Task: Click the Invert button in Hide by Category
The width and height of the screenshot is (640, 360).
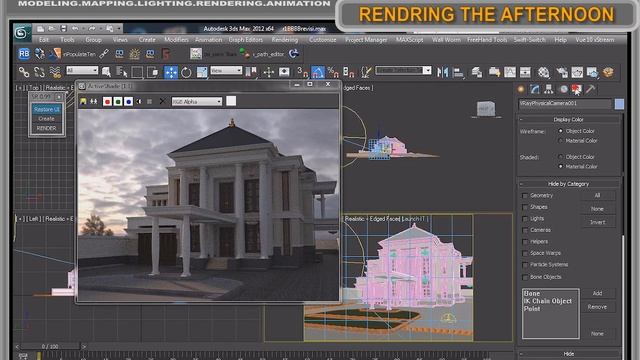Action: (x=598, y=222)
